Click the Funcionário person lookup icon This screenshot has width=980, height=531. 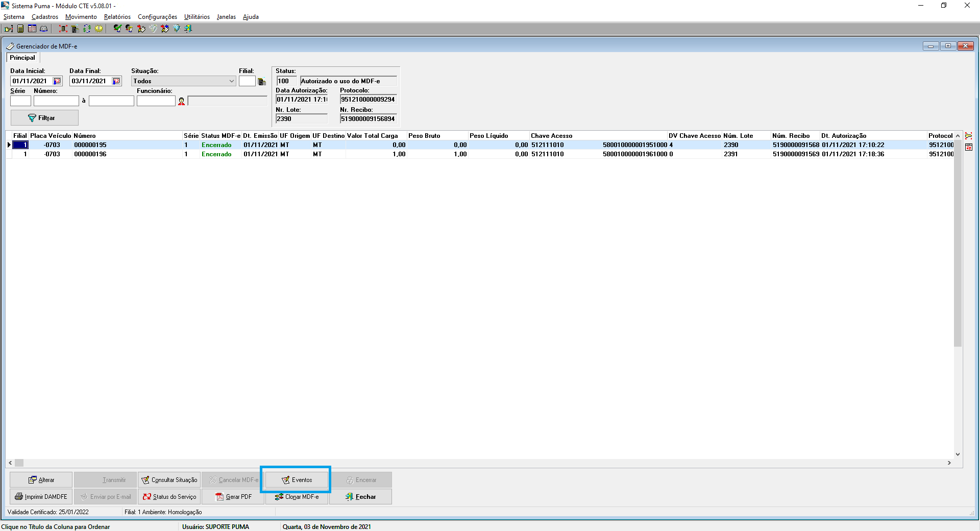click(181, 101)
